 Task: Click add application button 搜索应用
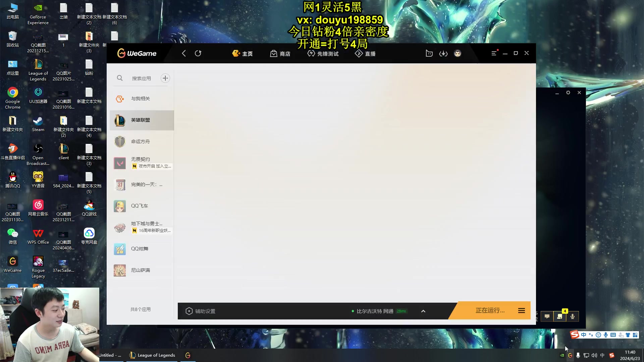(x=165, y=78)
